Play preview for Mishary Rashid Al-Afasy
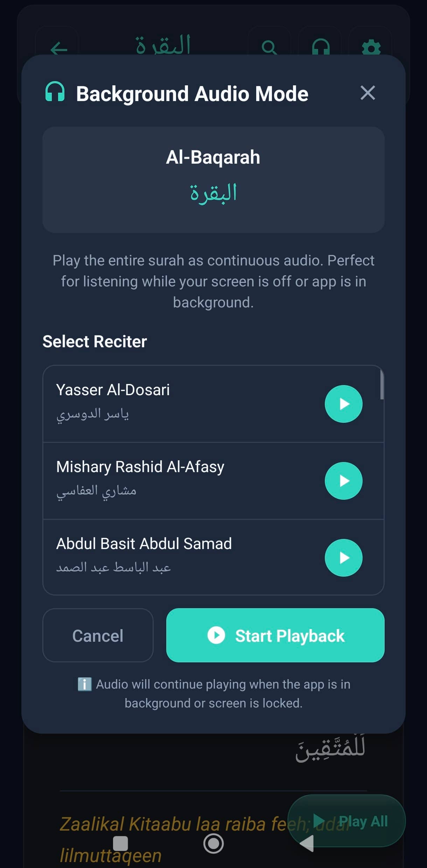 pos(343,481)
